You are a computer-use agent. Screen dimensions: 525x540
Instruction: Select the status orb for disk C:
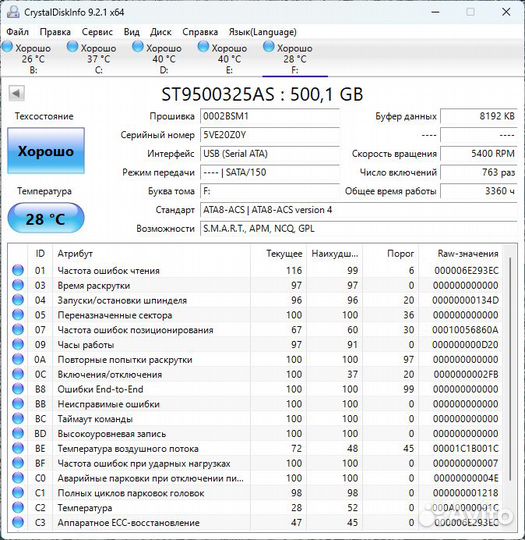(73, 46)
